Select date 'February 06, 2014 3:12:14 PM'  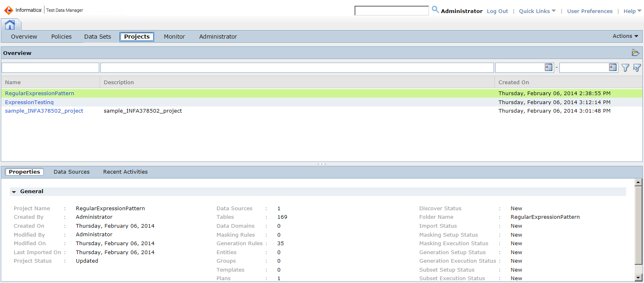[555, 102]
